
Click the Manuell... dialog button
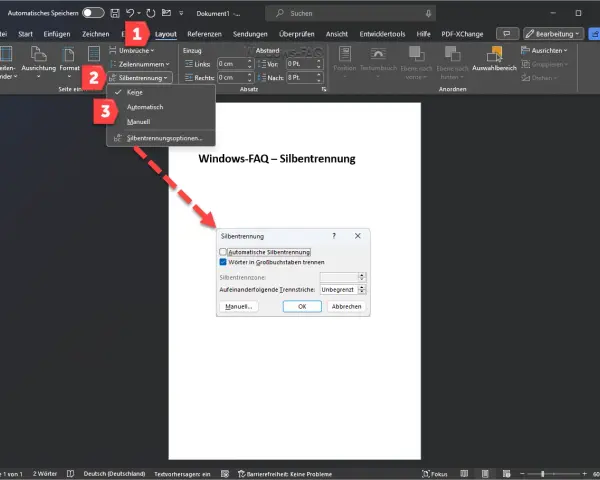[238, 307]
